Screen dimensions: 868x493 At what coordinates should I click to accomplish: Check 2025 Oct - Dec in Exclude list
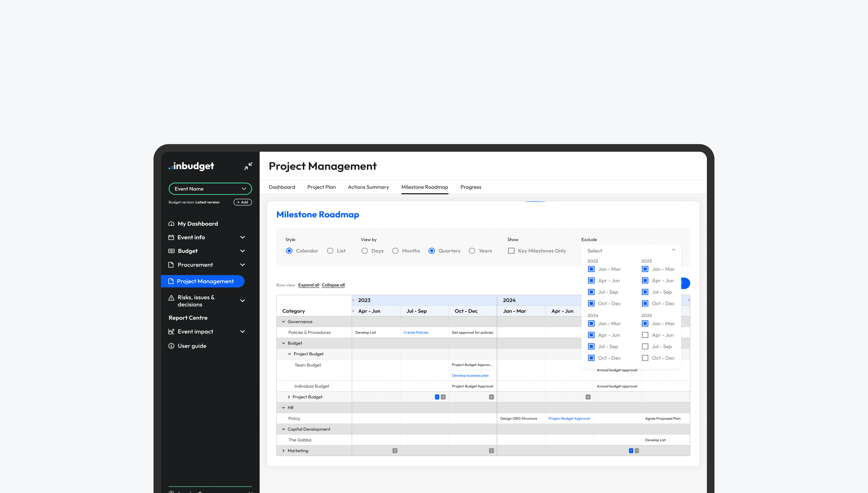[645, 358]
